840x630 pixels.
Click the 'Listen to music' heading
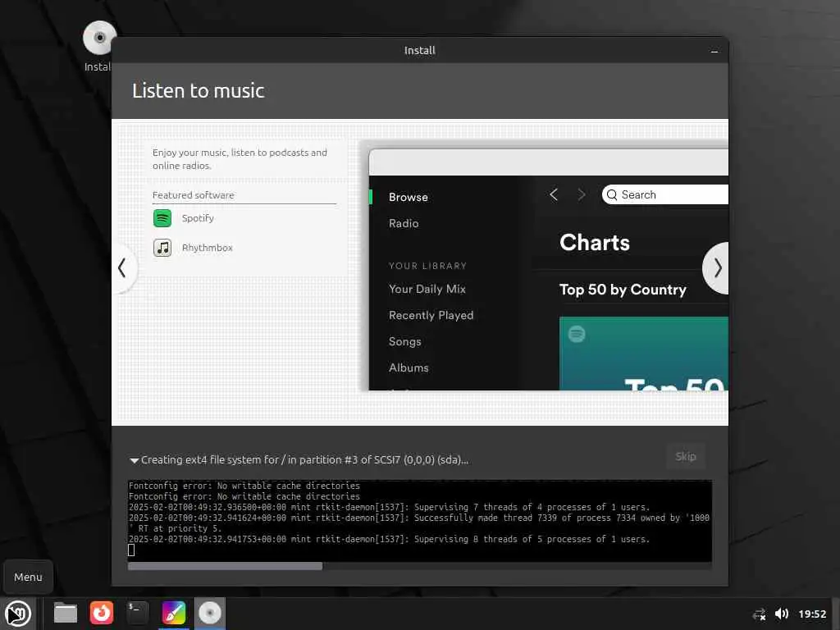(x=199, y=90)
